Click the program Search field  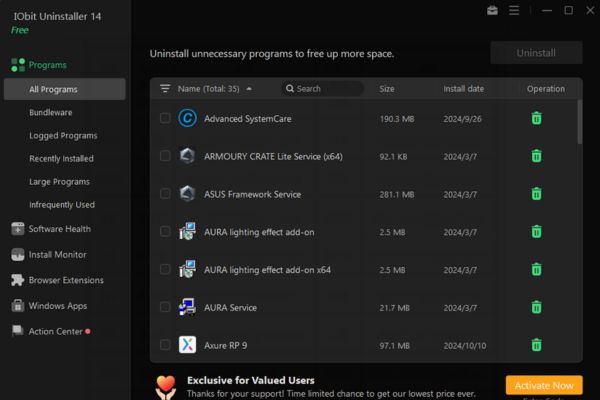pos(326,89)
